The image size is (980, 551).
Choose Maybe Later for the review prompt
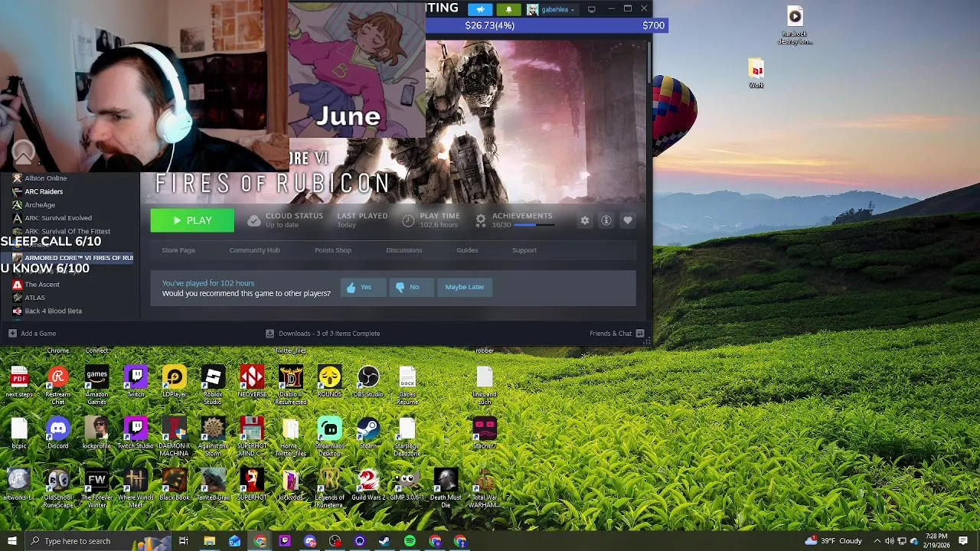point(465,287)
